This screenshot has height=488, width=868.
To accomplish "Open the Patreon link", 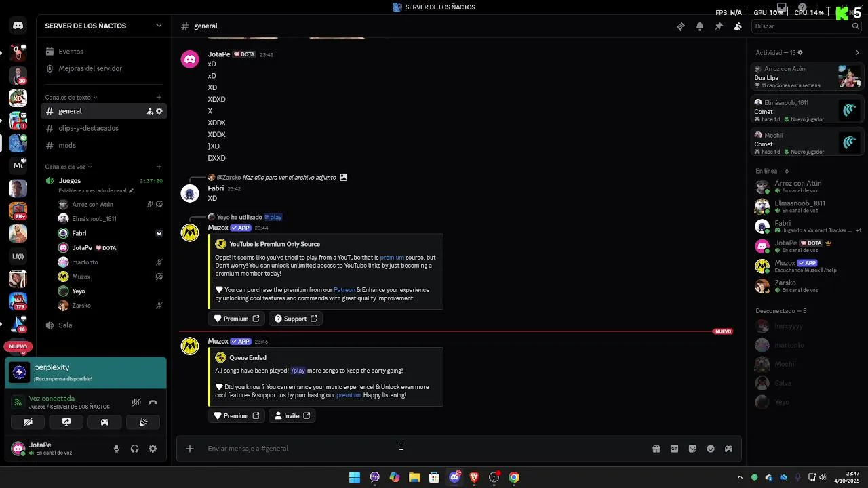I will tap(344, 290).
